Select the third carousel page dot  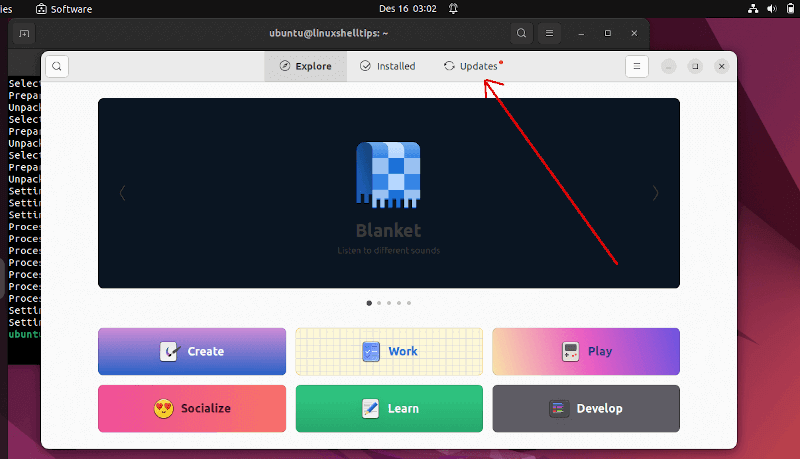click(389, 303)
